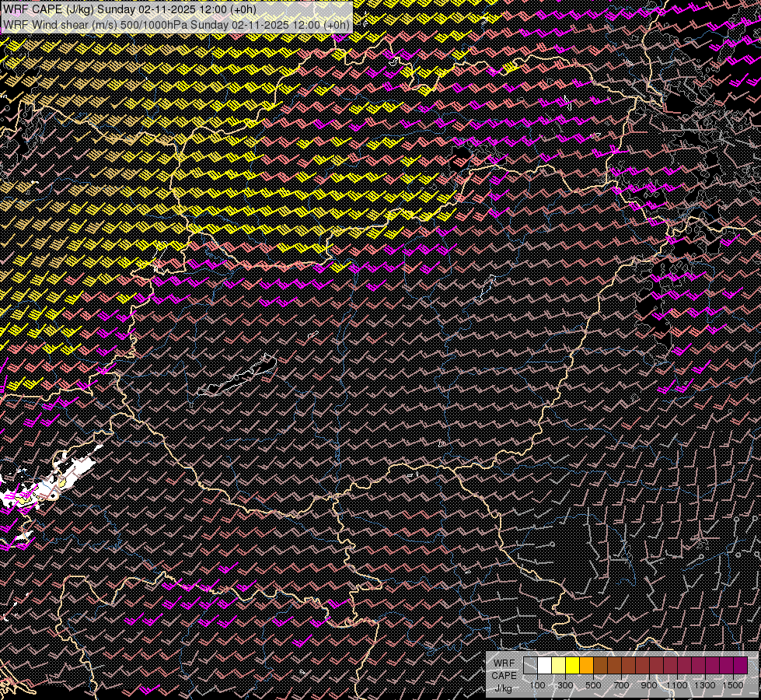Viewport: 761px width, 700px height.
Task: Click the '500' legend label
Action: click(x=593, y=685)
